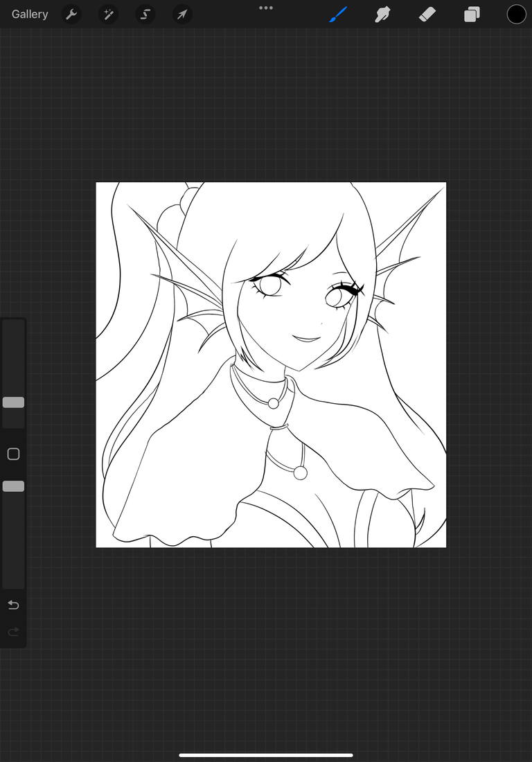Open the Gallery
The width and height of the screenshot is (532, 762).
[x=30, y=15]
